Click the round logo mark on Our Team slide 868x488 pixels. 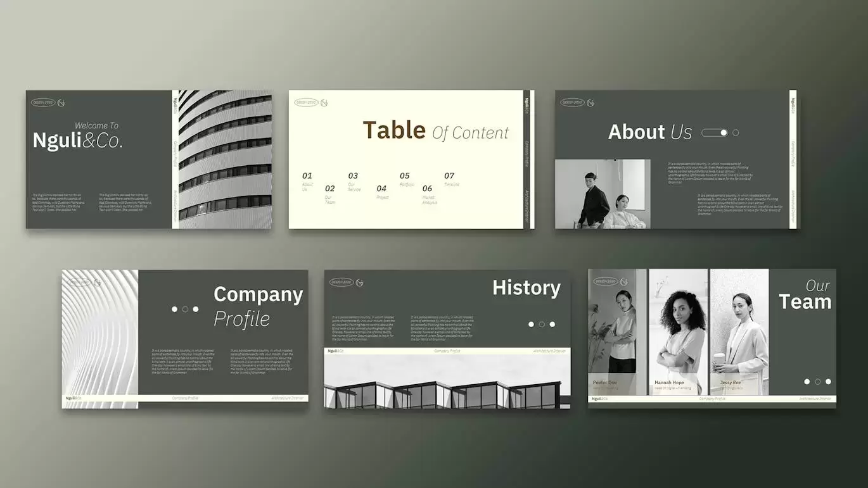coord(623,282)
